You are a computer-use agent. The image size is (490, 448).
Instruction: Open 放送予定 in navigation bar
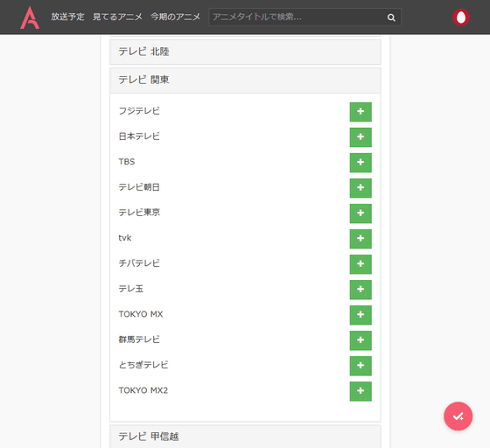67,17
